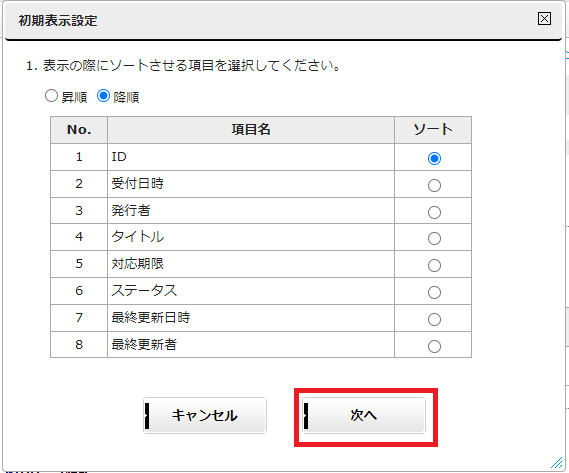Close the 初期表示設定 dialog with the X icon
Screen dimensions: 569x473
[x=544, y=19]
